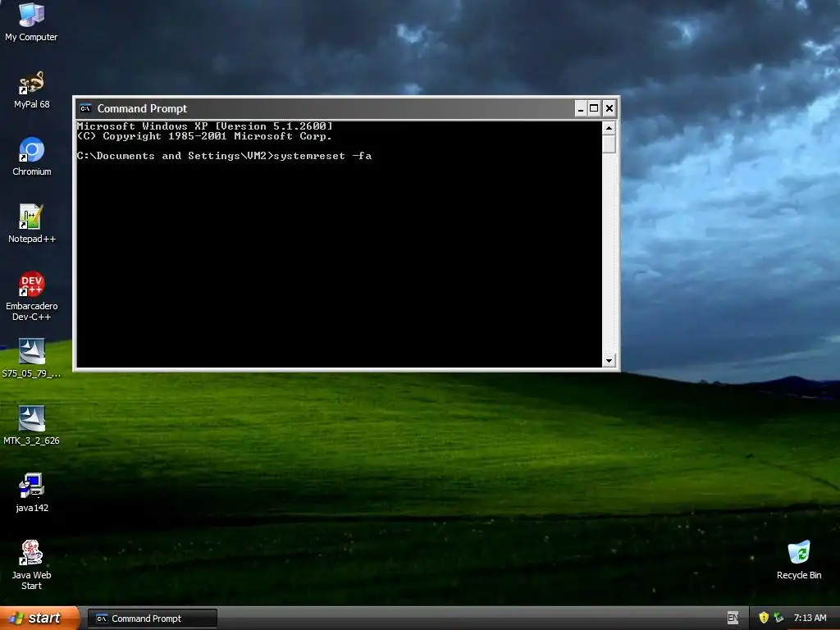This screenshot has height=630, width=840.
Task: Maximize the Command Prompt window
Action: pyautogui.click(x=594, y=109)
